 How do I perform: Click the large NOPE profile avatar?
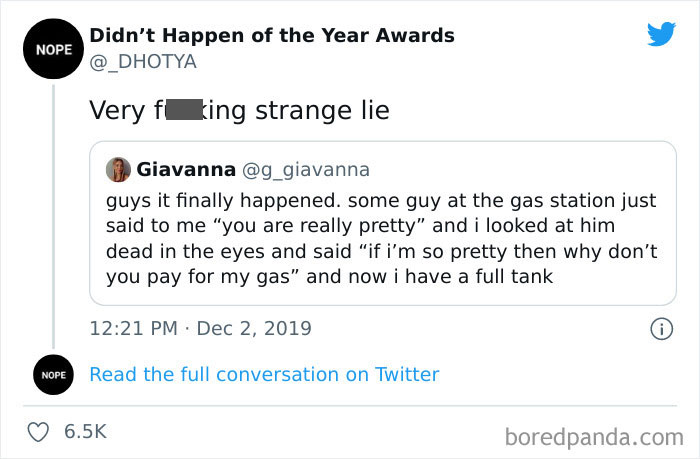coord(54,49)
